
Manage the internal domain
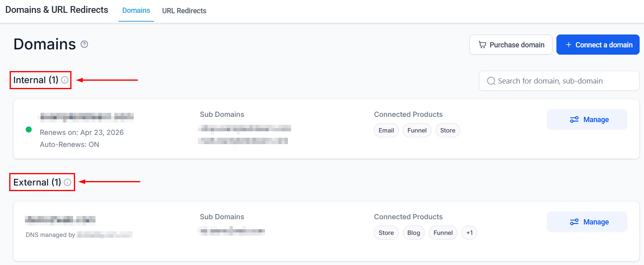click(x=587, y=120)
